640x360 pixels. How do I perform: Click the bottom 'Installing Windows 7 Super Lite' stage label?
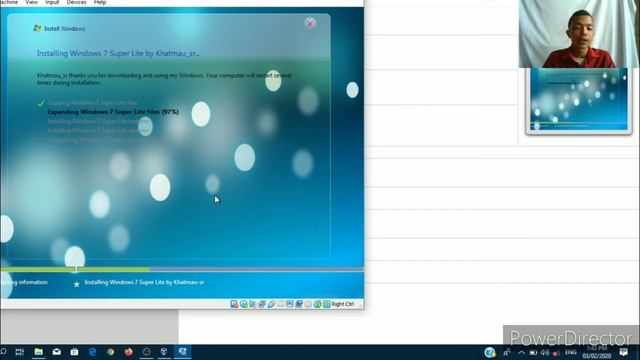pos(144,282)
